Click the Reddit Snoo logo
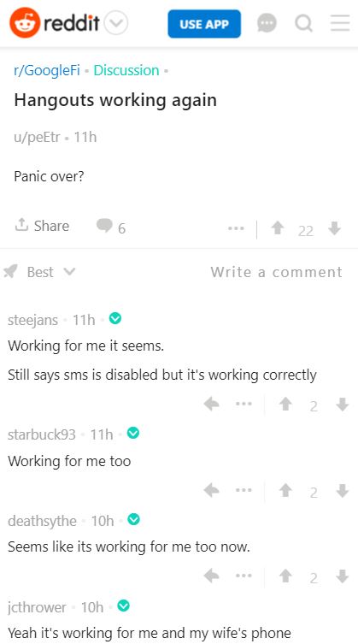This screenshot has width=358, height=644. [x=25, y=22]
